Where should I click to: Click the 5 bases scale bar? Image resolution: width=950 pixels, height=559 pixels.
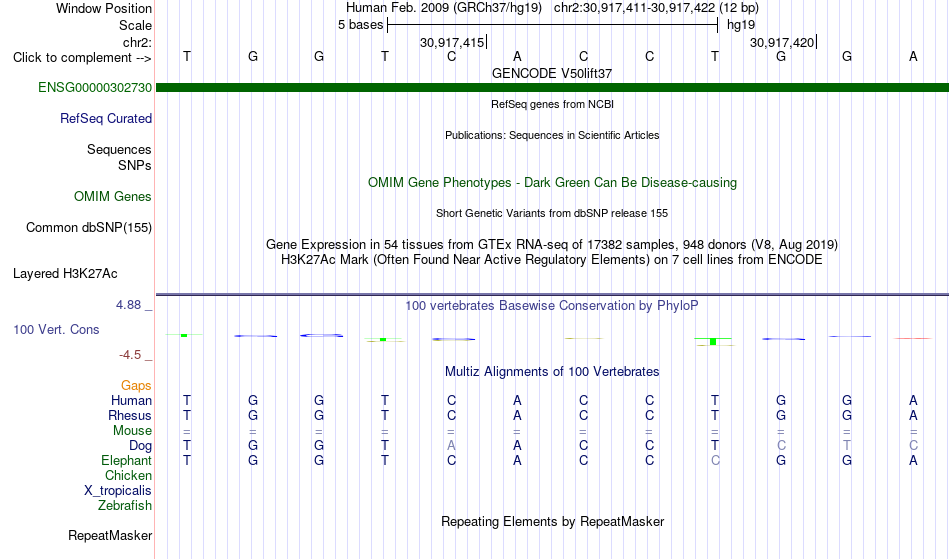pyautogui.click(x=552, y=25)
